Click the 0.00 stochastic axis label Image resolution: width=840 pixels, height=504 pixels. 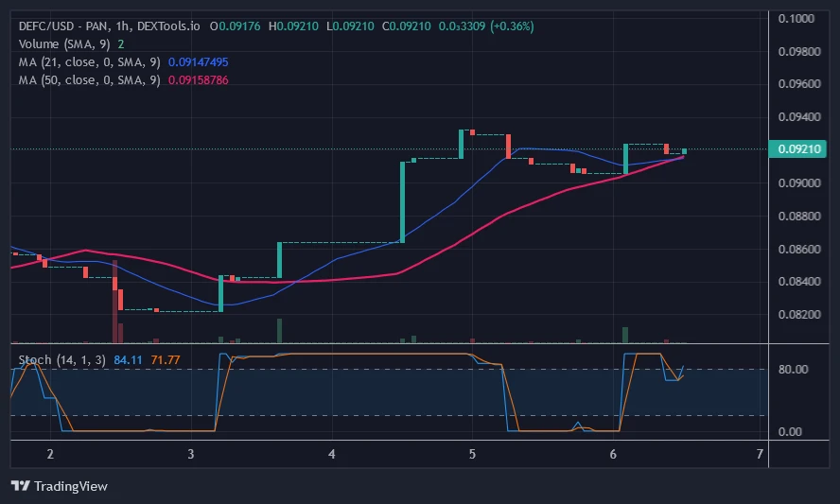[791, 432]
